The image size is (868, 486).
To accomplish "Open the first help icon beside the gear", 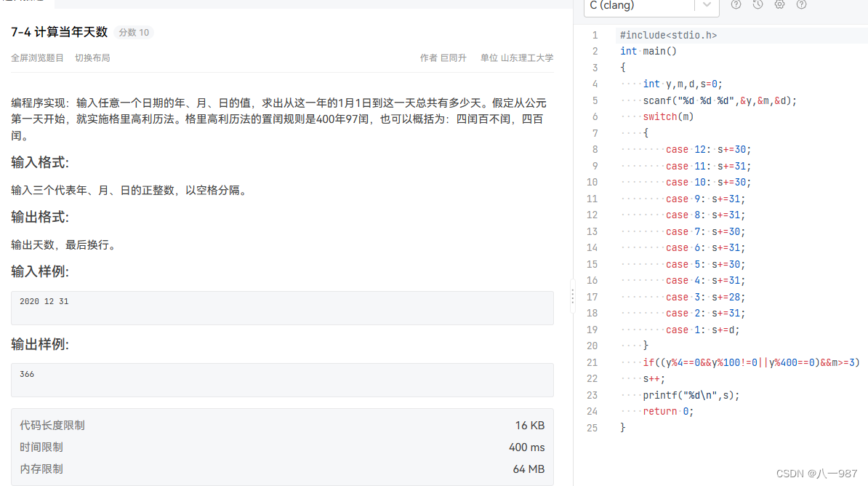I will tap(736, 4).
